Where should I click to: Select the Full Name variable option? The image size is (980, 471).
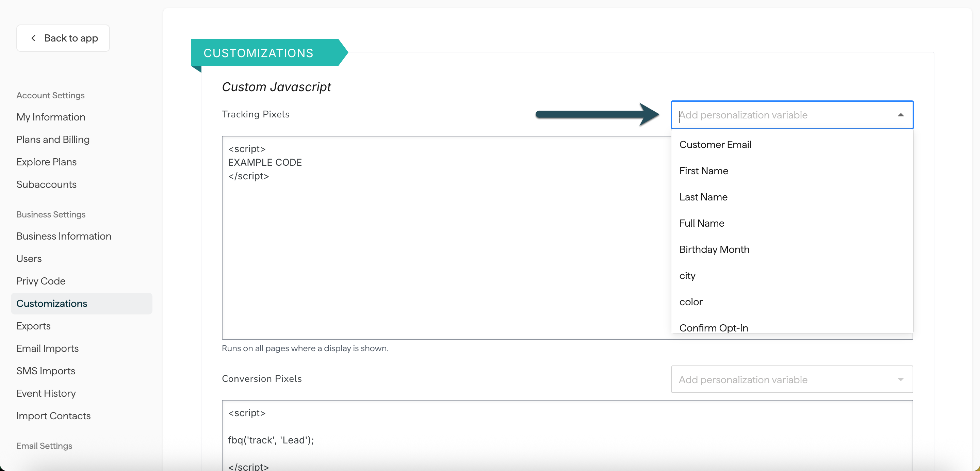pos(702,223)
